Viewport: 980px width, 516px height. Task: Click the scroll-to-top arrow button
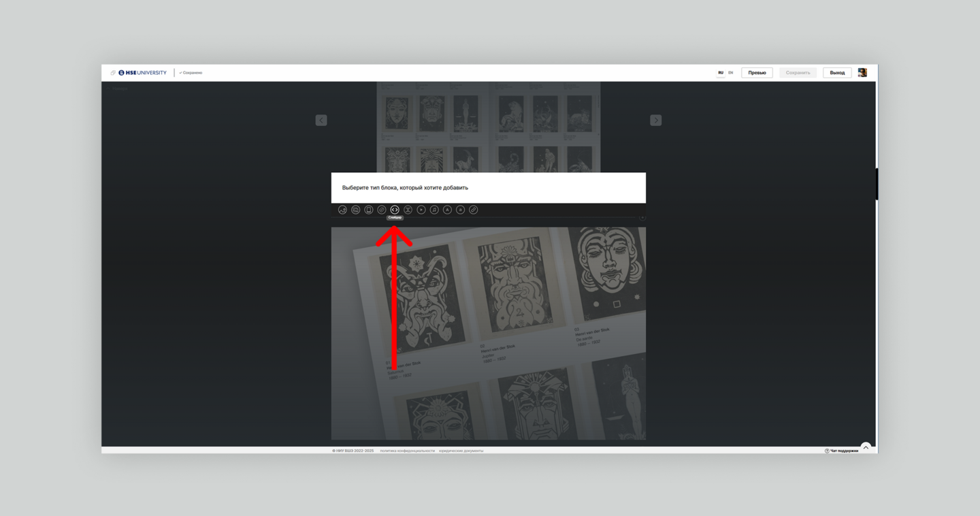click(866, 447)
